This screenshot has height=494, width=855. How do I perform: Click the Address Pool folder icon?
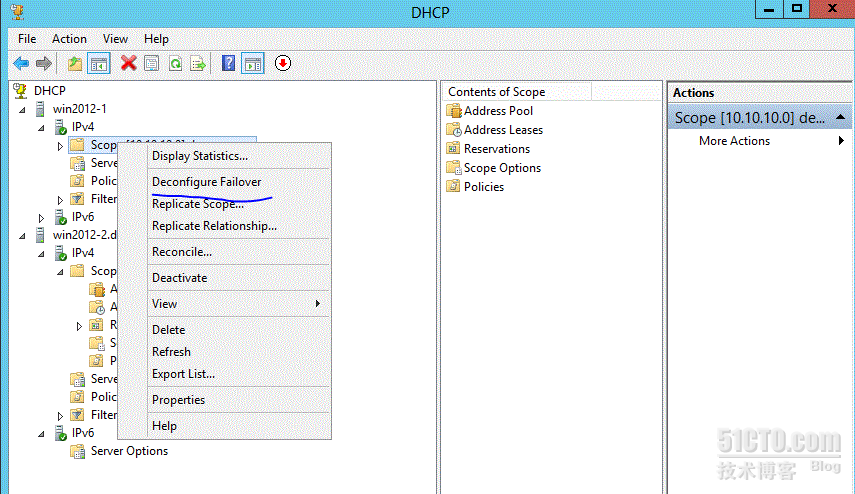(x=454, y=111)
